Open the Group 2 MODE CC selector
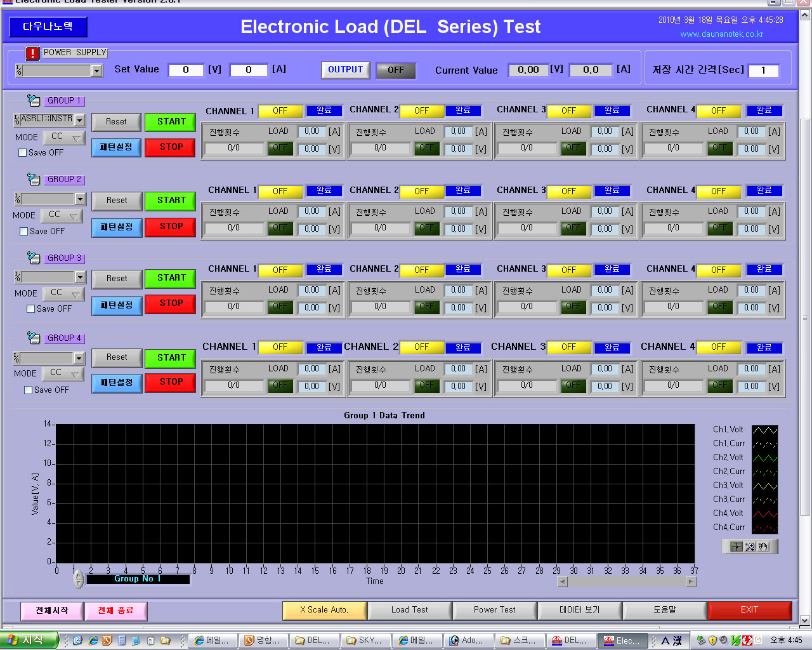The width and height of the screenshot is (812, 650). tap(62, 216)
